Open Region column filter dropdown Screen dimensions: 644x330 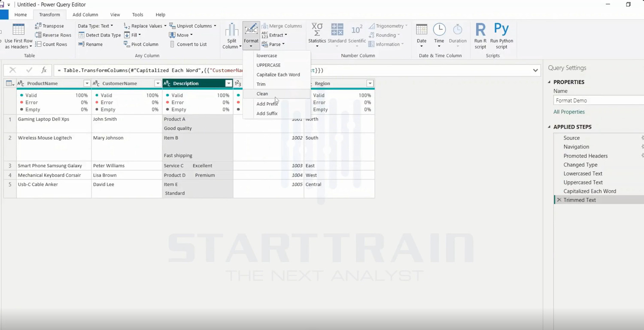[370, 83]
